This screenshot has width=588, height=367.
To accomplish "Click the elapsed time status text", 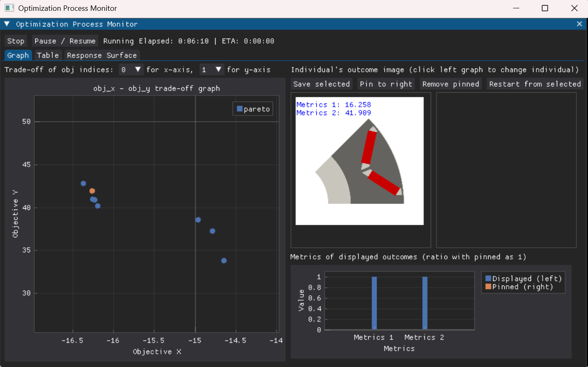I will [x=189, y=41].
